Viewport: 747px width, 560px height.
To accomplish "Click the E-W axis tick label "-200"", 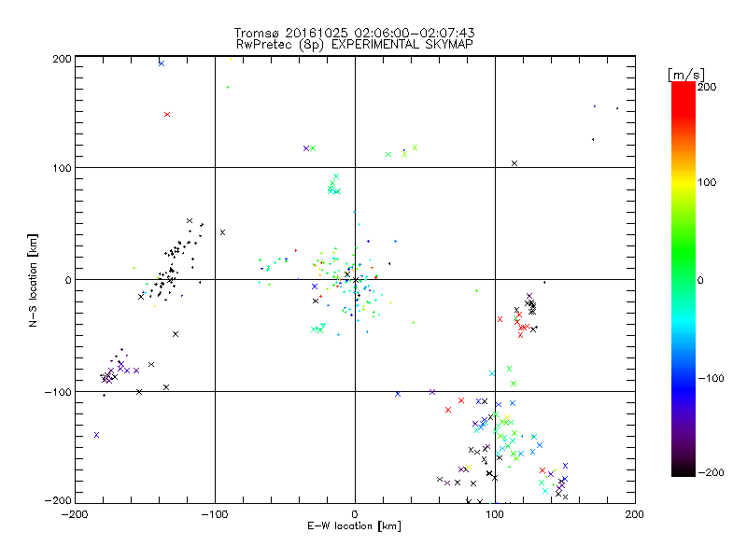I will click(75, 514).
